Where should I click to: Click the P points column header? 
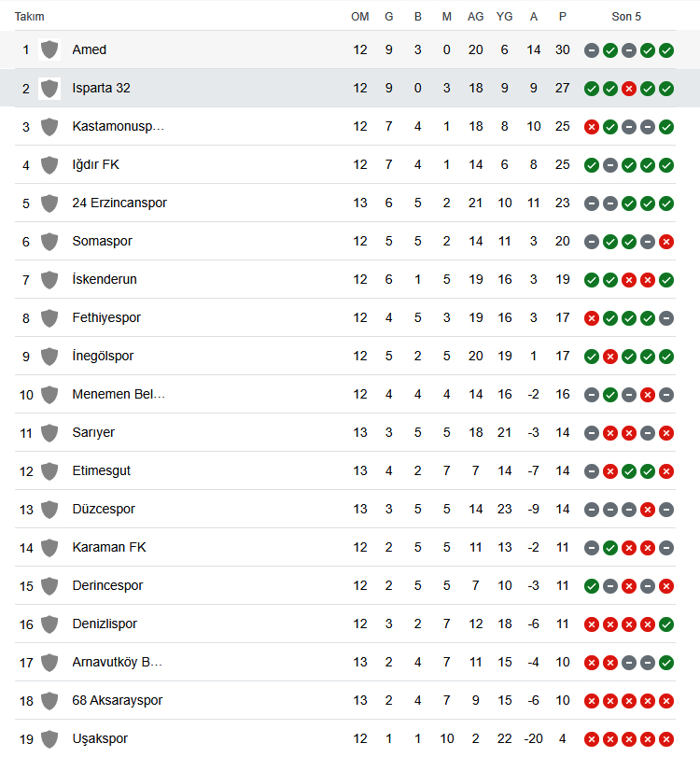pyautogui.click(x=563, y=17)
